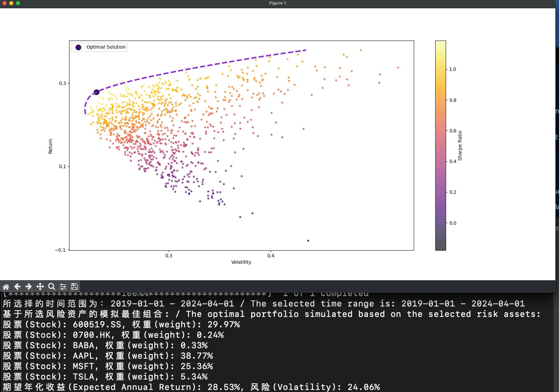Click the optimal portfolio simulated line
559x392 pixels.
pos(272,314)
